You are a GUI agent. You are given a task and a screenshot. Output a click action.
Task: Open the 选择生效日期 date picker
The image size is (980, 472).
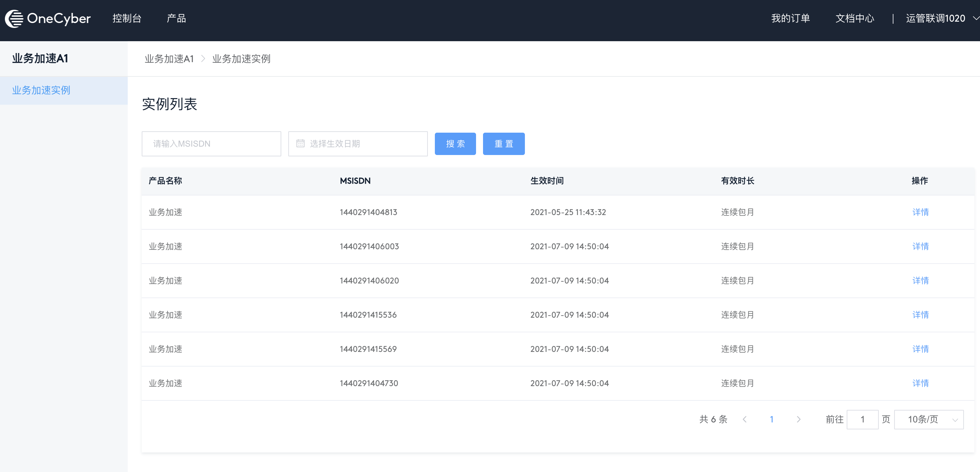point(358,143)
